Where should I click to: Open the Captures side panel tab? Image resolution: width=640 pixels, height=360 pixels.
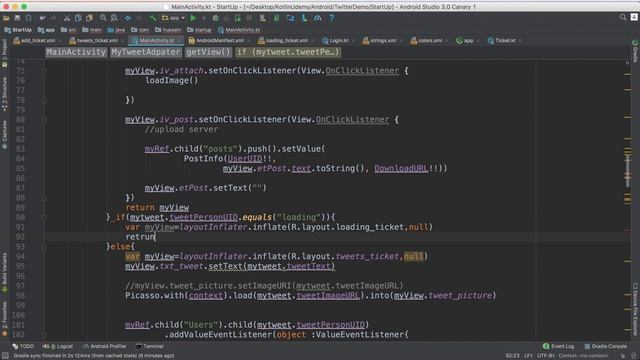tap(4, 134)
